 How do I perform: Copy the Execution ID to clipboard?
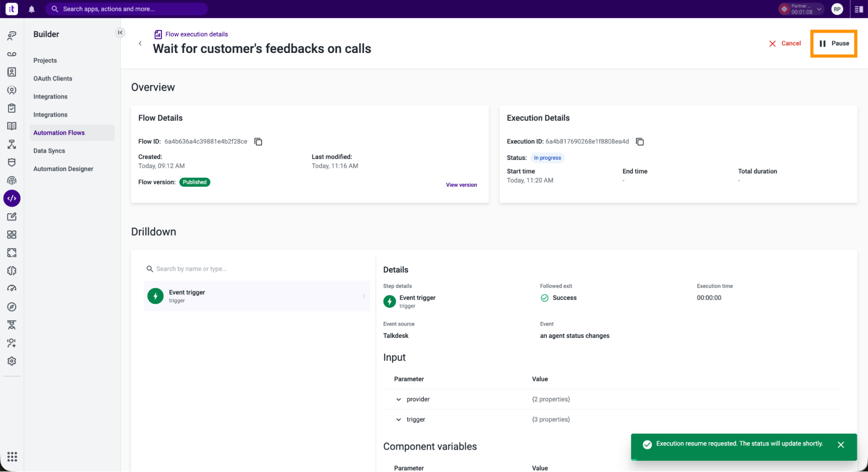640,142
